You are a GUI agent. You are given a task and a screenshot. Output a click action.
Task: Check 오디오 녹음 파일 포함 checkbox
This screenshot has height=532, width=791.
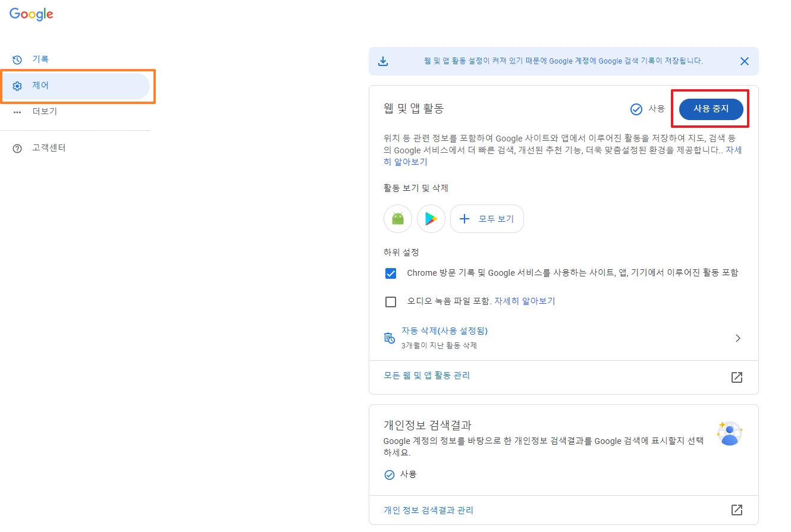(391, 302)
